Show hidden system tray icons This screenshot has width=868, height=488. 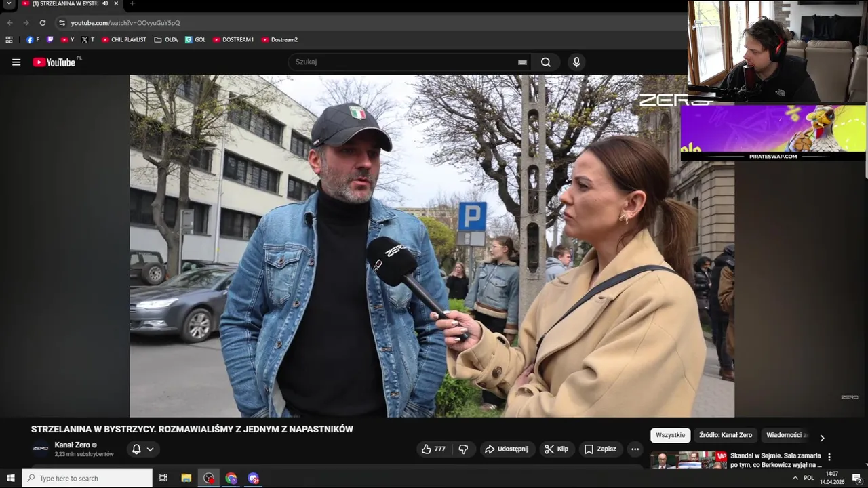pyautogui.click(x=795, y=478)
